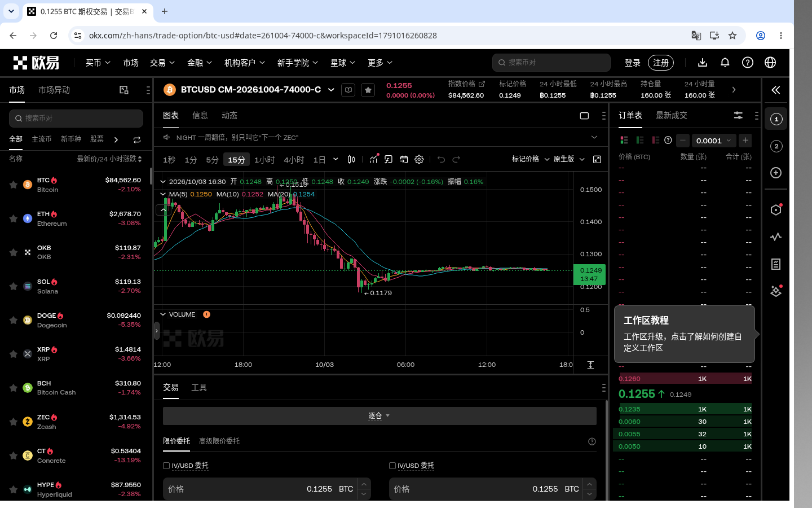This screenshot has height=508, width=812.
Task: Check the left IV/USD 委托 checkbox
Action: point(166,466)
